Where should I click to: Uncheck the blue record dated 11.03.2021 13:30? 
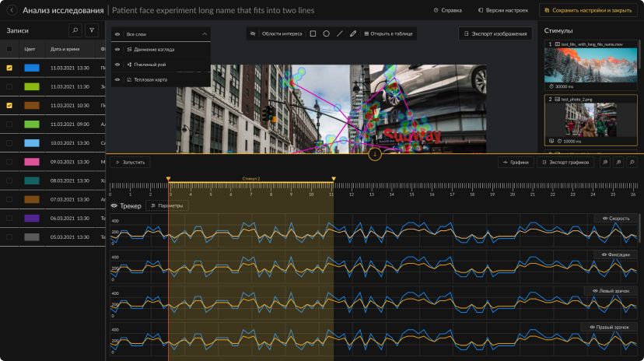[x=9, y=68]
